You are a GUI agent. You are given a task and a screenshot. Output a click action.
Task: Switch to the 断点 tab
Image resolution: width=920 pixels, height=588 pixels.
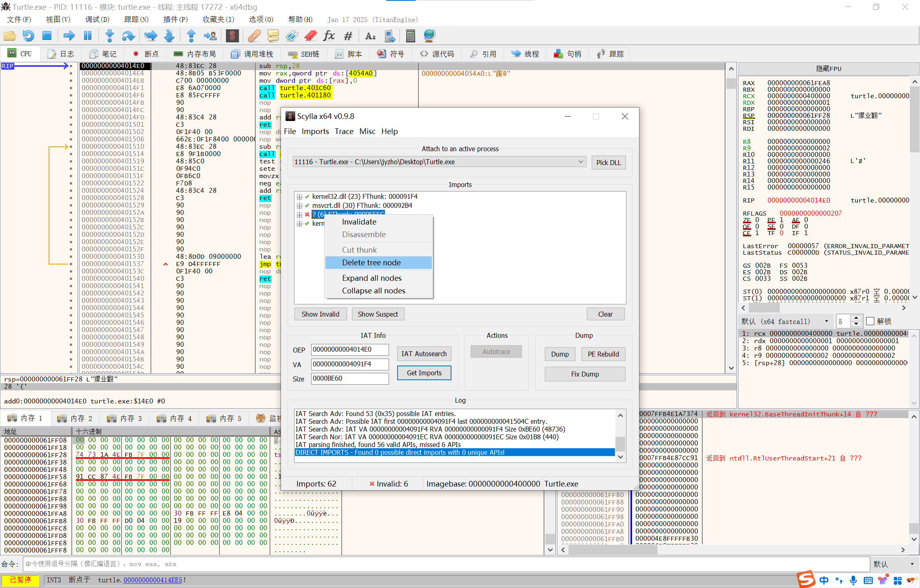(146, 54)
